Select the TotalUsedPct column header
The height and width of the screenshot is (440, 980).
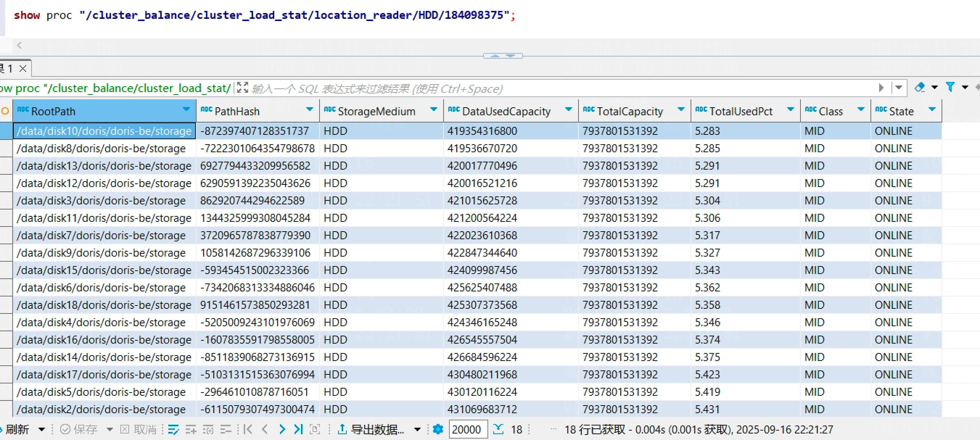tap(745, 111)
